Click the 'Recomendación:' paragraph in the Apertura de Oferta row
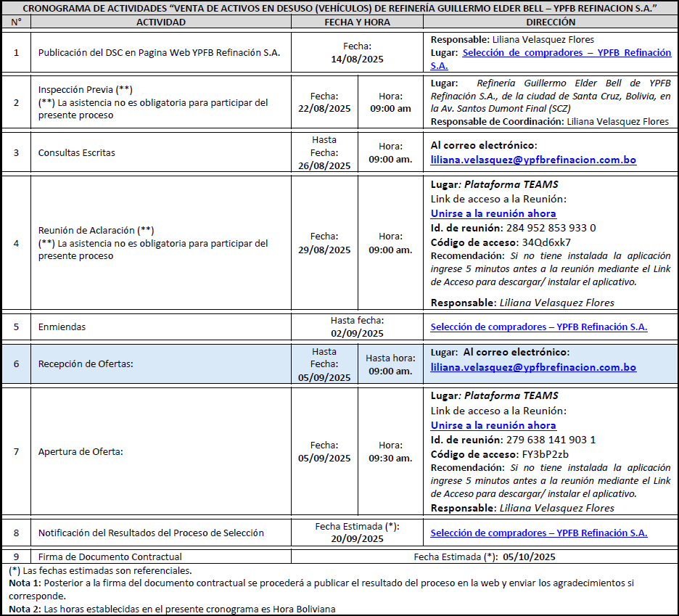The height and width of the screenshot is (616, 679). 551,481
